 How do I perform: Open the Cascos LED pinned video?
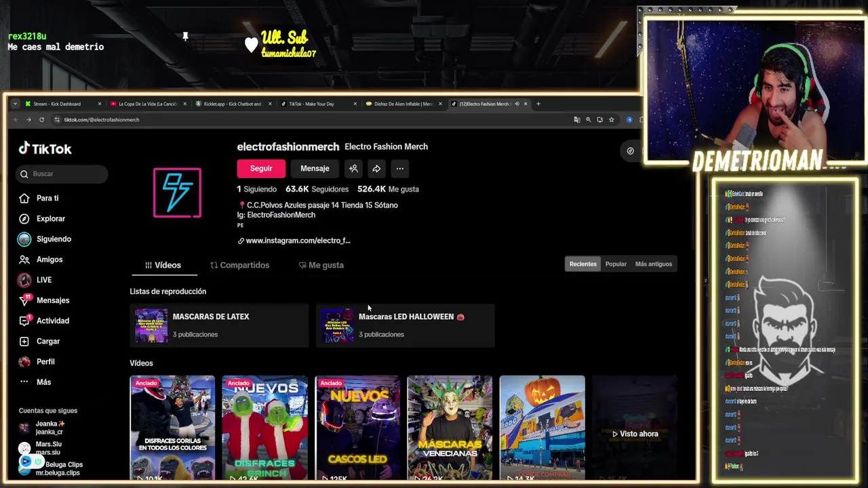coord(357,428)
